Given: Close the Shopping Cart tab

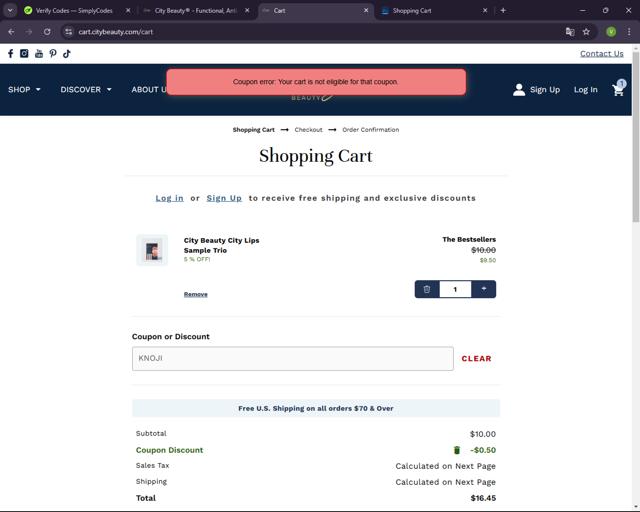Looking at the screenshot, I should click(x=485, y=11).
